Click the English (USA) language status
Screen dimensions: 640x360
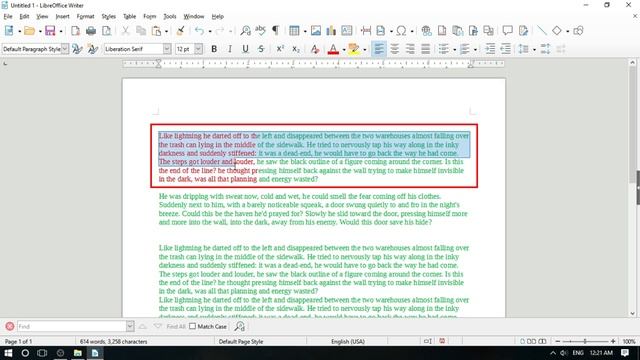tap(348, 341)
